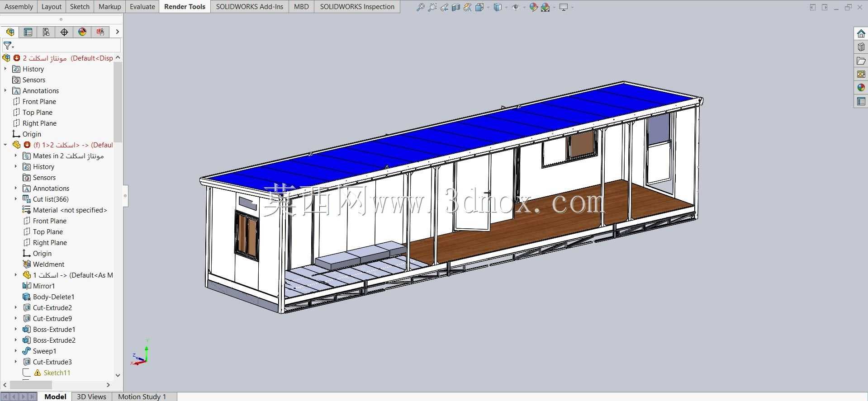Open View Settings dropdown arrow
The image size is (868, 401).
click(572, 7)
